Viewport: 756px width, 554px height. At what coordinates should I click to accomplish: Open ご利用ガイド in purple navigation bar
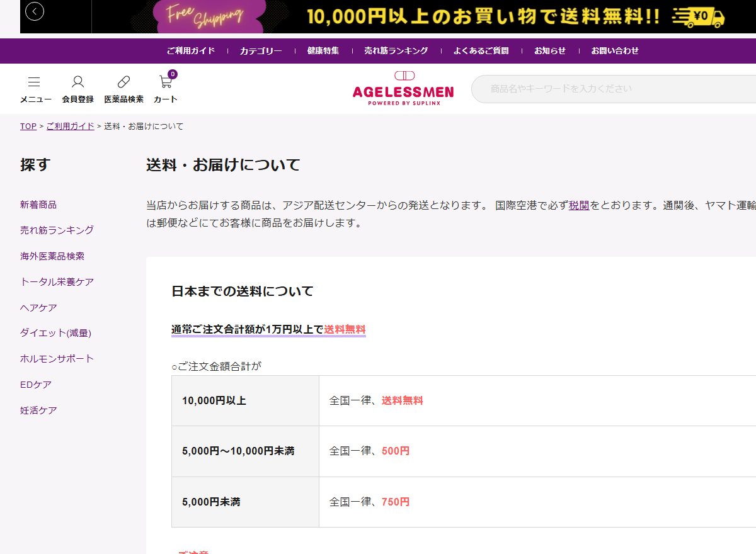(191, 51)
